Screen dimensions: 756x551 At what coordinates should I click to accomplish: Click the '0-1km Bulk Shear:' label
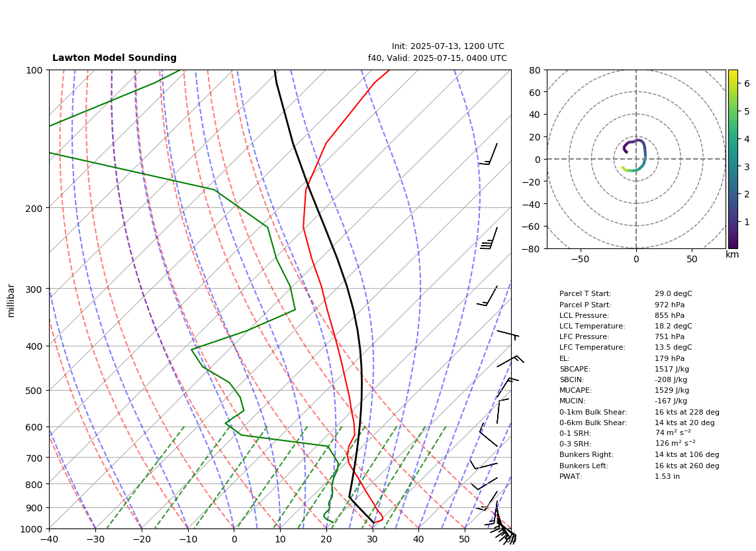tap(593, 412)
